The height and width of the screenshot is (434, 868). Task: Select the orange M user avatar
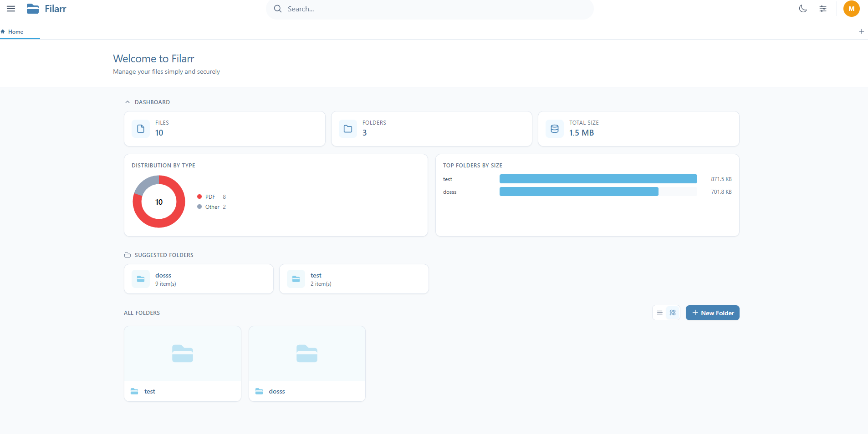[x=851, y=9]
